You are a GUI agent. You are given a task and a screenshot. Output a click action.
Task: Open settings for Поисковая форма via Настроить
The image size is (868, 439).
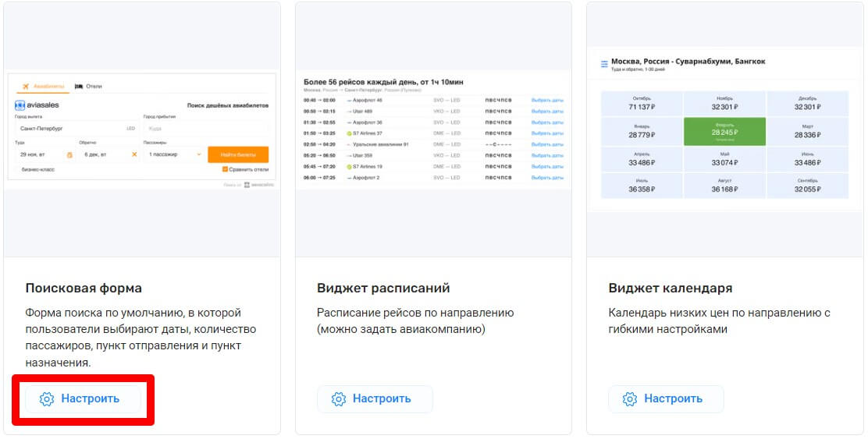click(x=83, y=398)
